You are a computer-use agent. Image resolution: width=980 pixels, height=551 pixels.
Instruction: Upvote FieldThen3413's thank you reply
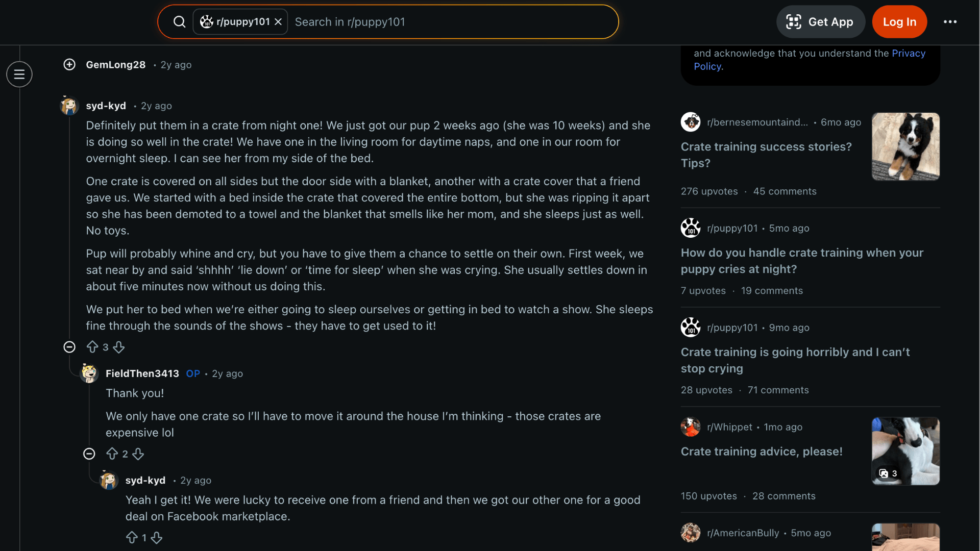[x=112, y=454]
